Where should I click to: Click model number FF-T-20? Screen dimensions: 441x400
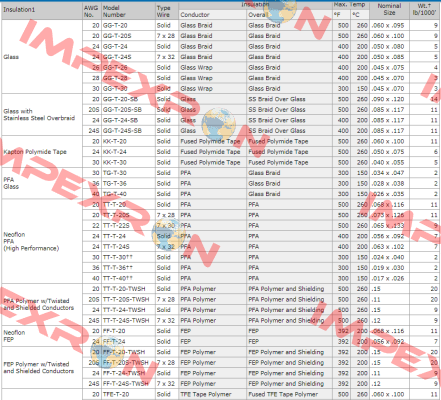click(114, 331)
